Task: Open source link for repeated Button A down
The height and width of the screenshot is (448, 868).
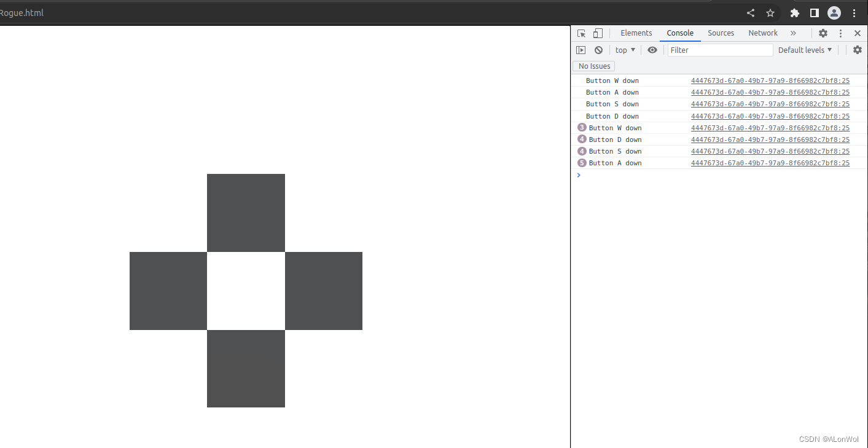Action: coord(770,163)
